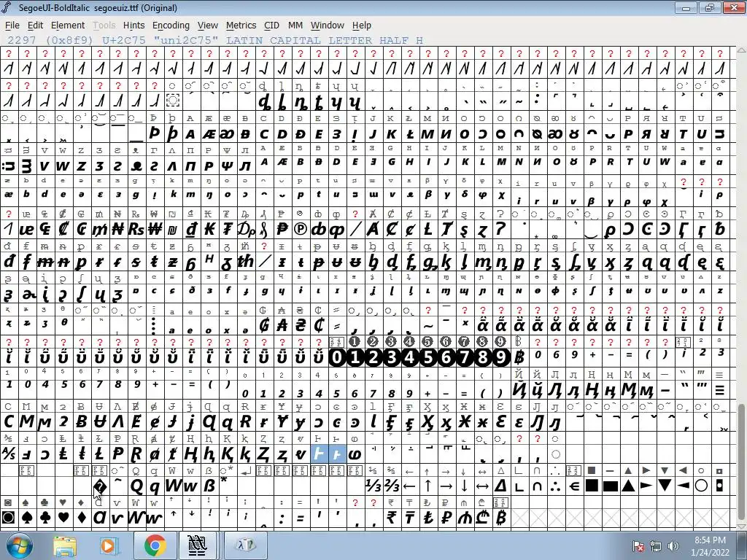Select the highlighted capital half H glyph cell
Screen dimensions: 747x560
[x=319, y=454]
